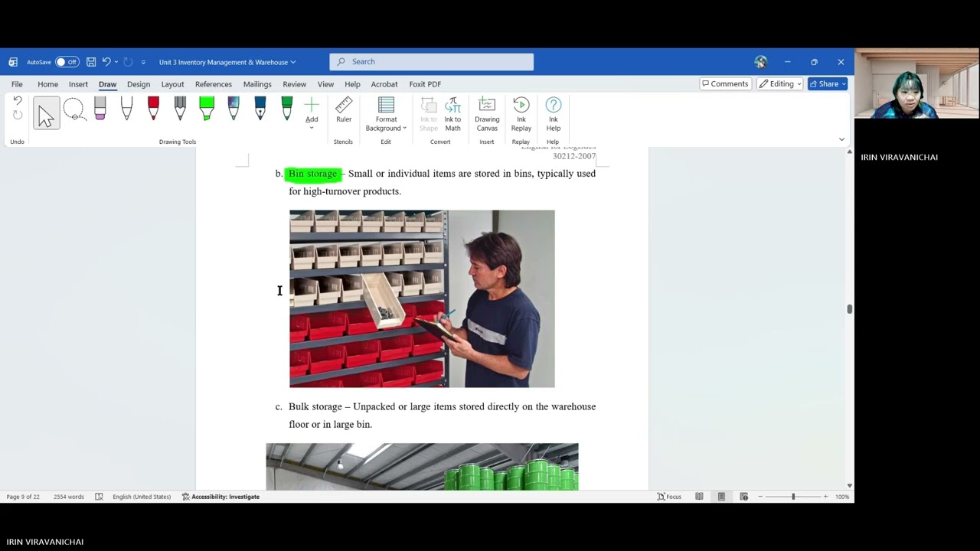This screenshot has width=980, height=551.
Task: Click the Page 9 of 22 indicator
Action: [23, 497]
